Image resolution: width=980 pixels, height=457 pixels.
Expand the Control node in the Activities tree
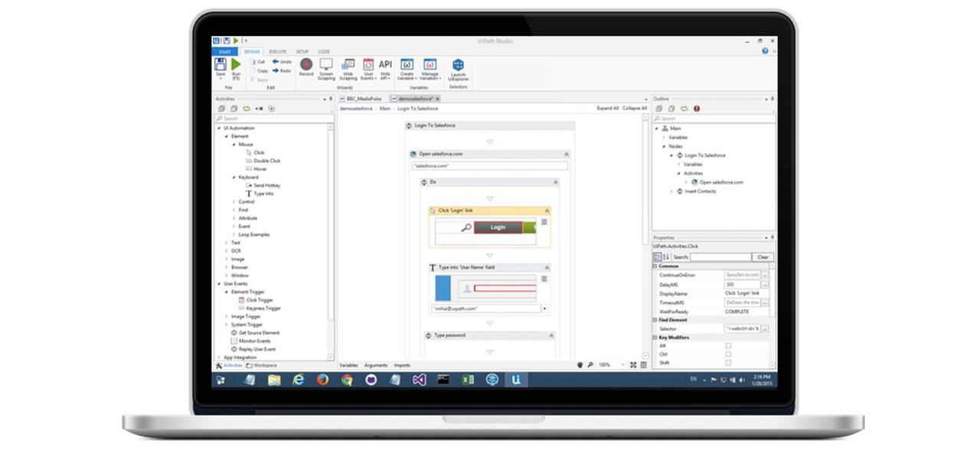[234, 202]
